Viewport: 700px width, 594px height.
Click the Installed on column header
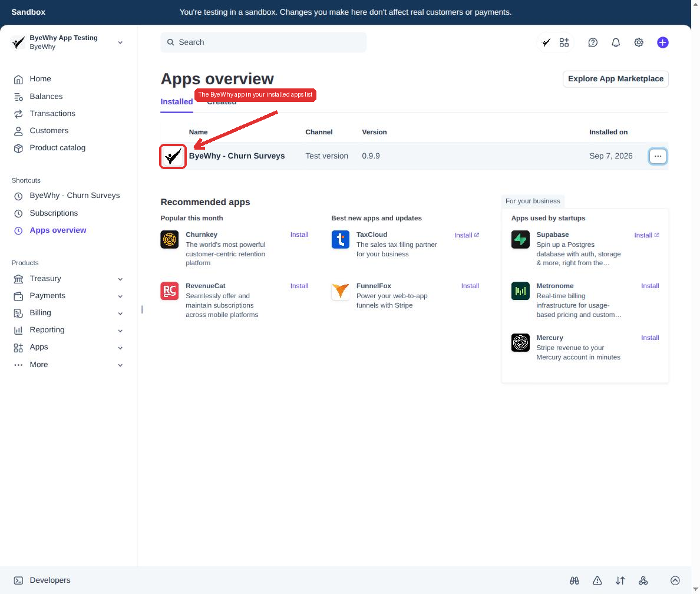(x=608, y=132)
